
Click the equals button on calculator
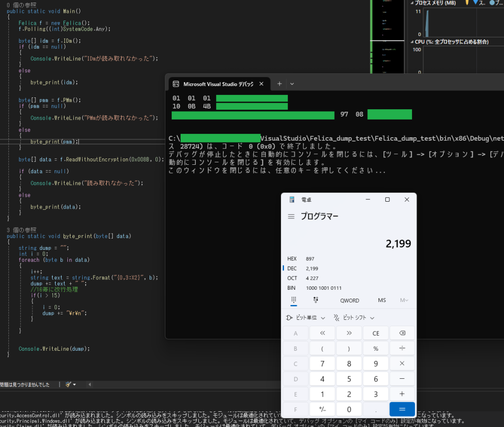coord(402,409)
